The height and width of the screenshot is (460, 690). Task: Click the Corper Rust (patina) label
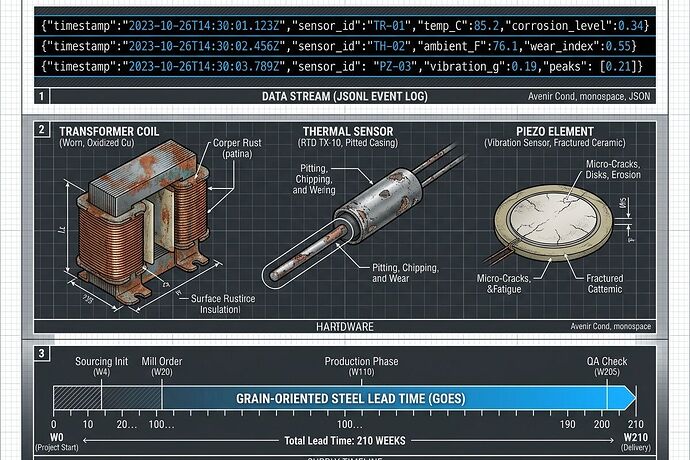click(240, 149)
